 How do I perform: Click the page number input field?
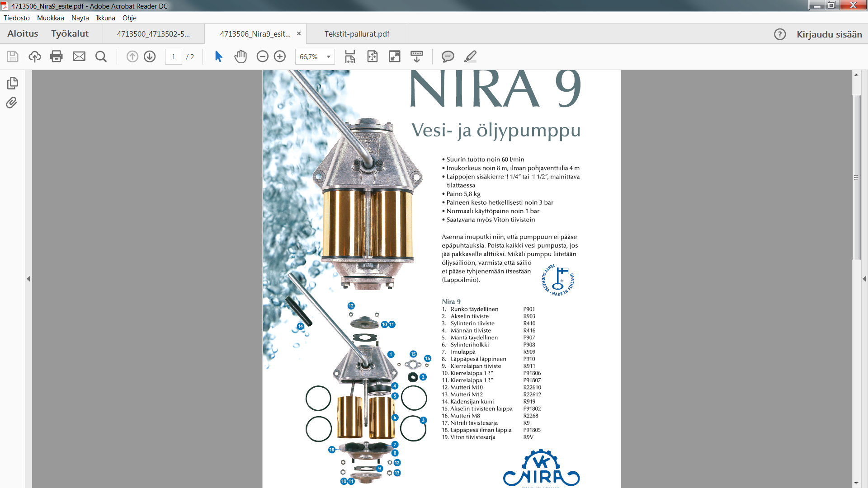click(174, 56)
